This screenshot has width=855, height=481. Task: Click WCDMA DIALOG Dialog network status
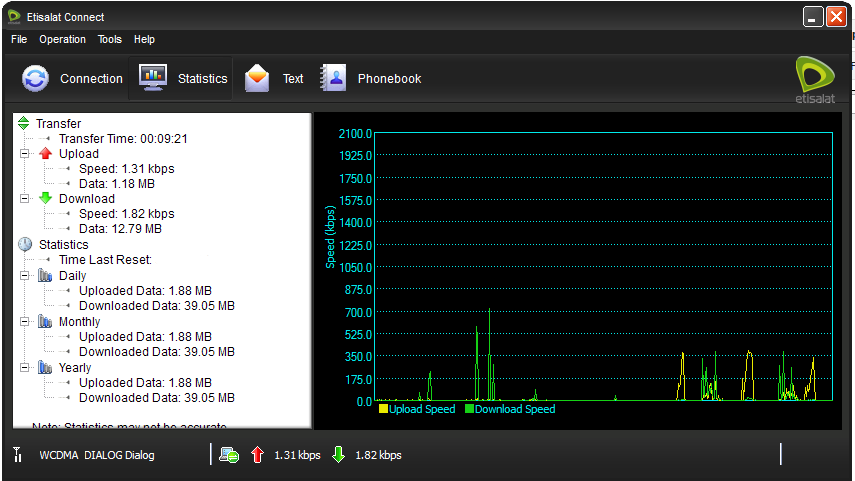97,455
